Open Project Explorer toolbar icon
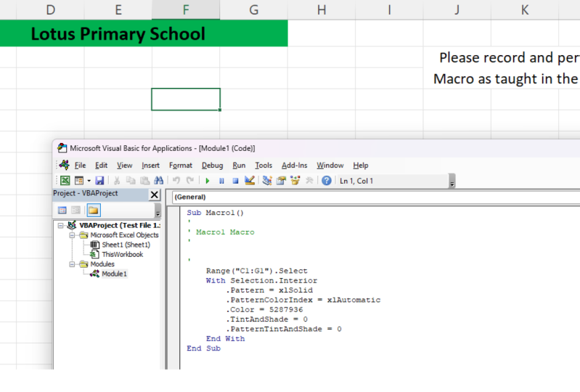580x392 pixels. point(267,181)
